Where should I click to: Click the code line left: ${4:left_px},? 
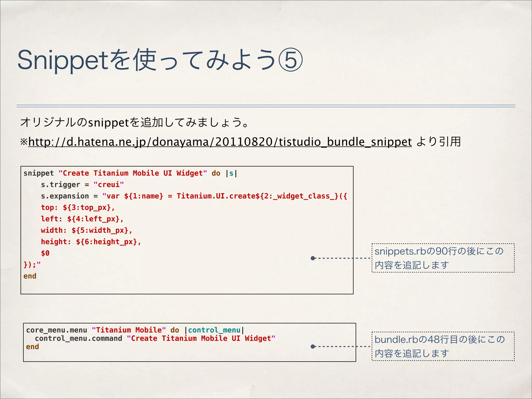click(x=82, y=219)
